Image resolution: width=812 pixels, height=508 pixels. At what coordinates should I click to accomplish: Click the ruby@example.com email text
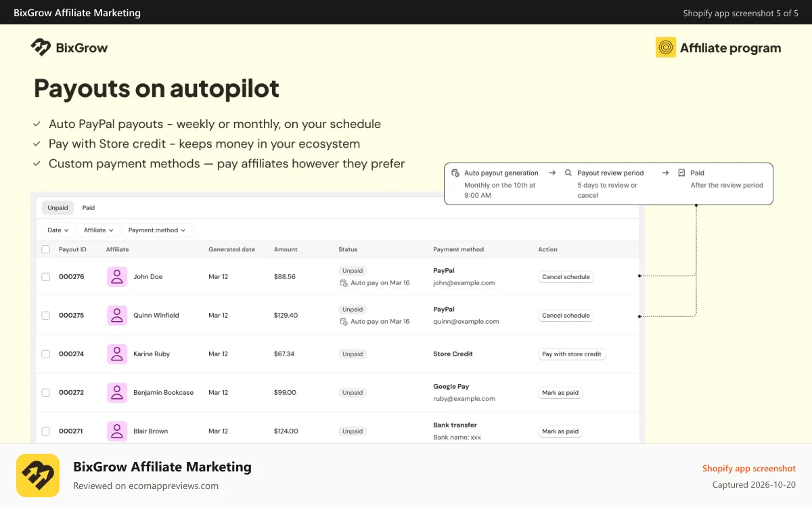[x=464, y=399]
